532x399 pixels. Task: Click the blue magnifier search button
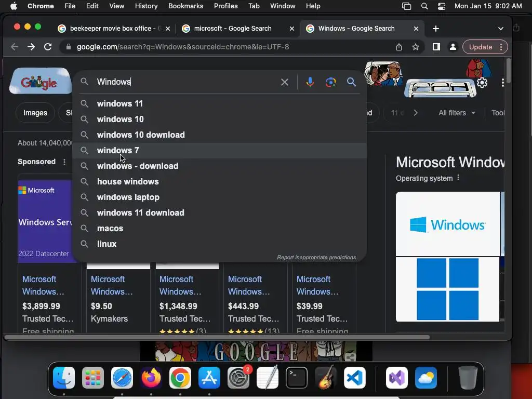(x=351, y=82)
